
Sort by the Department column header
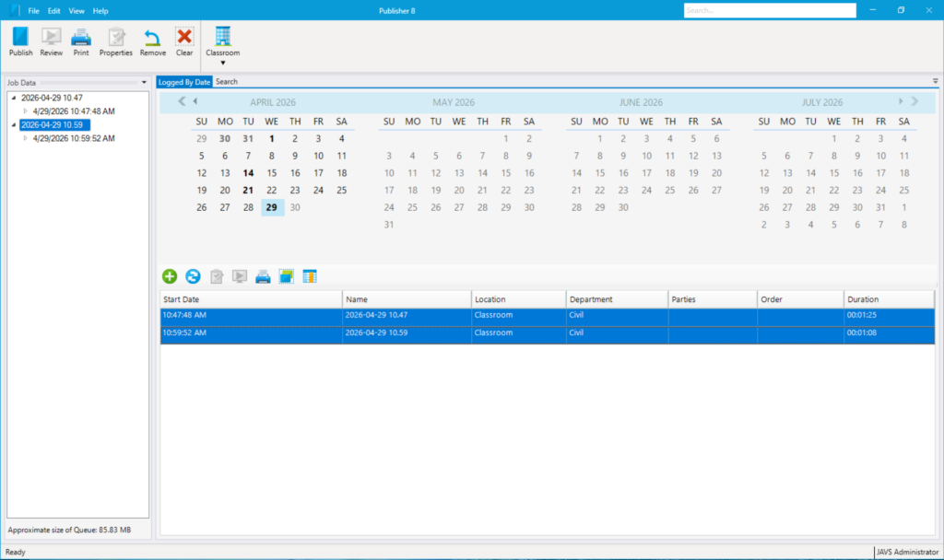617,299
